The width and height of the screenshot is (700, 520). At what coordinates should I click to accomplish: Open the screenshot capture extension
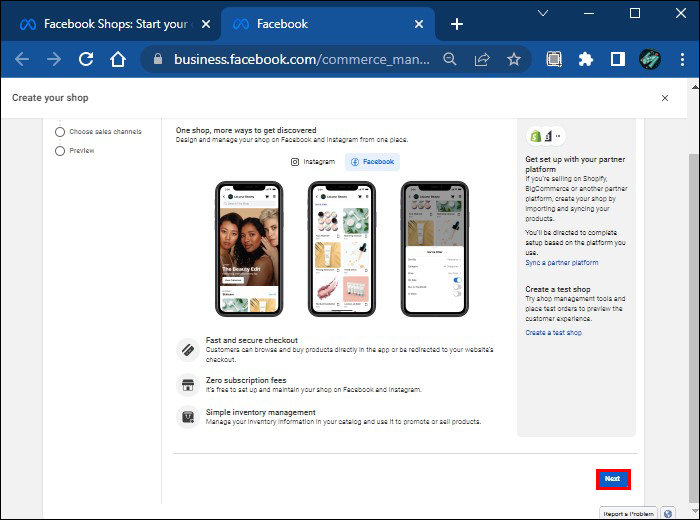coord(554,59)
